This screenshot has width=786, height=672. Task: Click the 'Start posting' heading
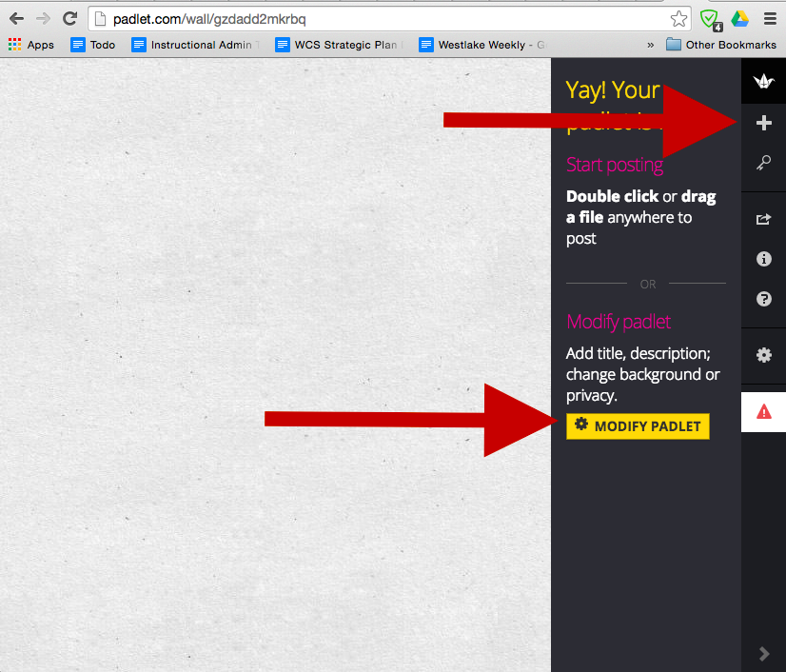pos(615,165)
